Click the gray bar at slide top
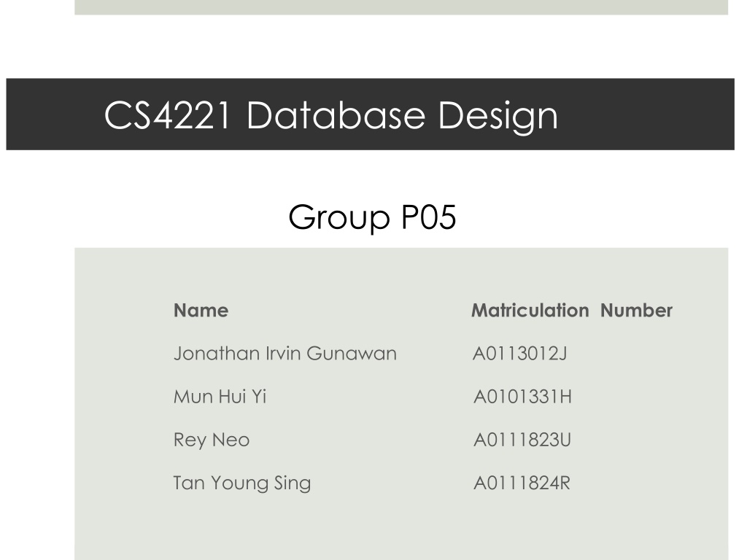This screenshot has height=560, width=747. pyautogui.click(x=401, y=7)
